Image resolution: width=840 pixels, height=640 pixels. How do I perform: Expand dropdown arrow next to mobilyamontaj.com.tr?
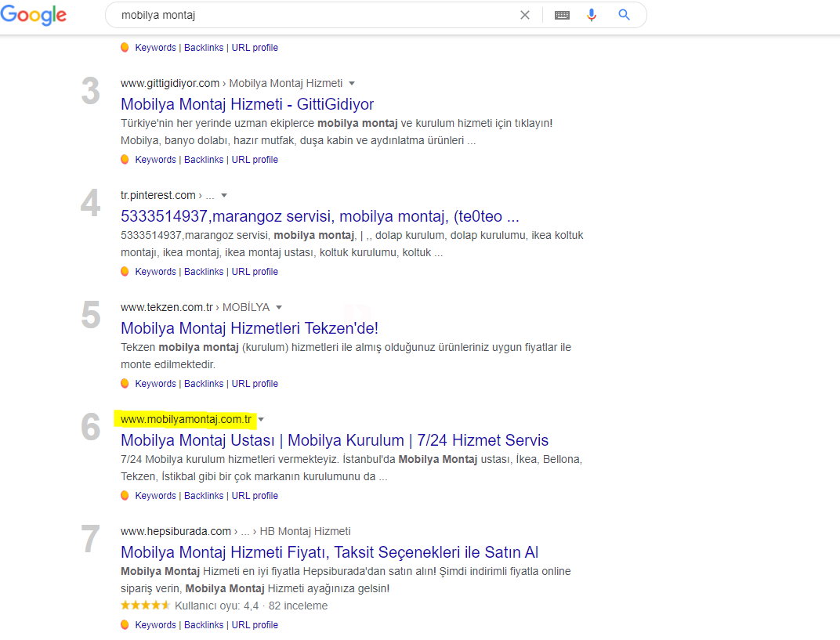pos(261,419)
